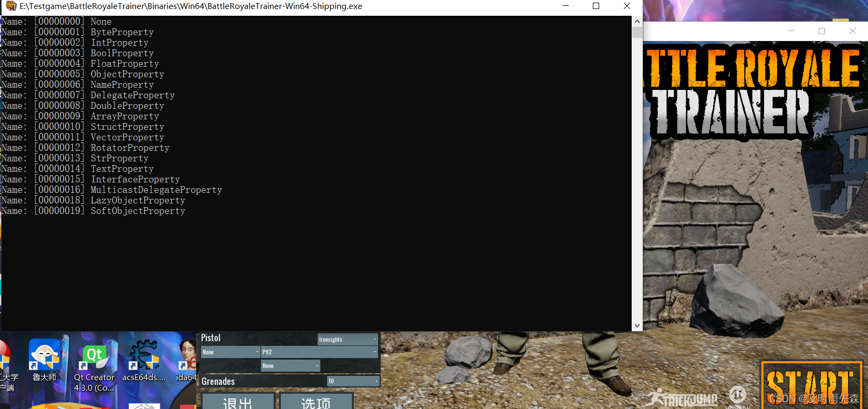Click the console scrollbar up arrow

point(637,22)
